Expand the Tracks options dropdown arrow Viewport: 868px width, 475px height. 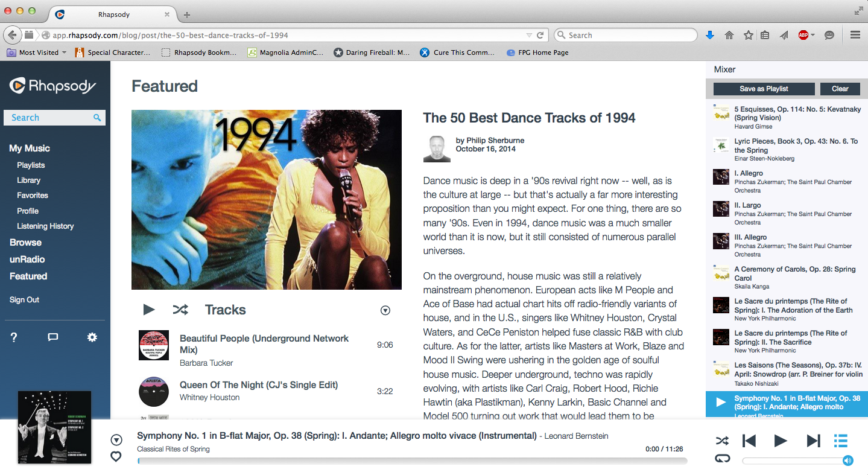pyautogui.click(x=385, y=310)
